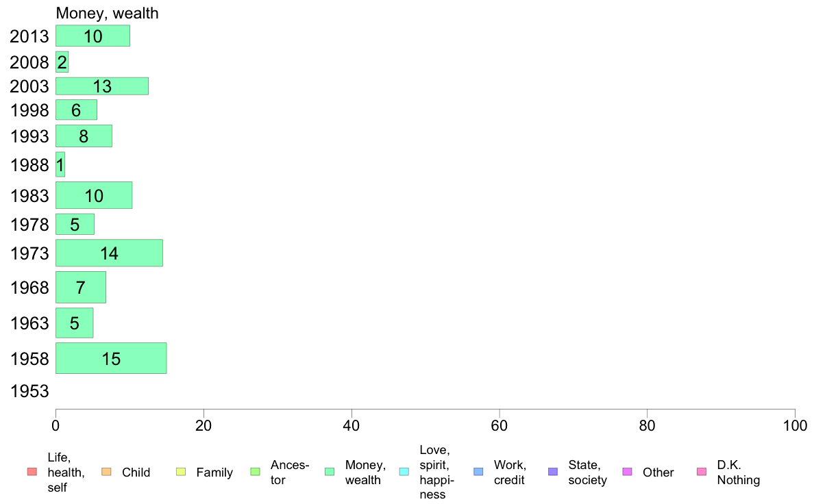Image resolution: width=814 pixels, height=504 pixels.
Task: Click the small 1988 bar valued 1
Action: 60,164
